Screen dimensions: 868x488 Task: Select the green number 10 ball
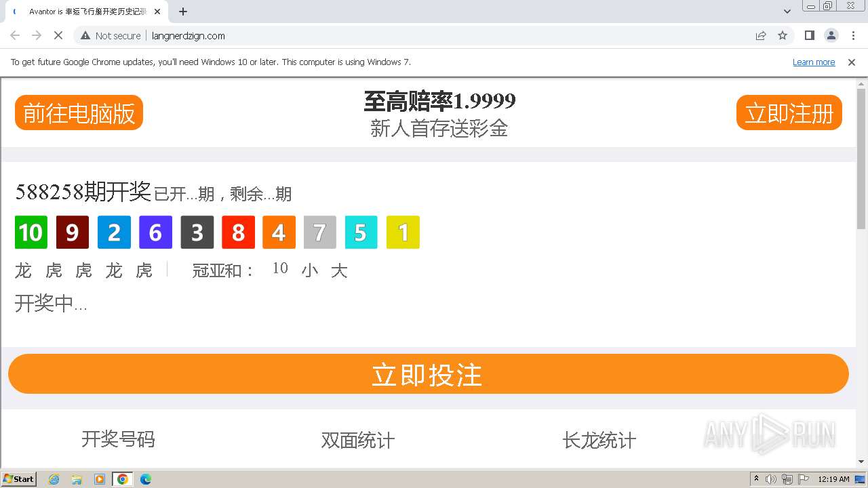(x=31, y=232)
